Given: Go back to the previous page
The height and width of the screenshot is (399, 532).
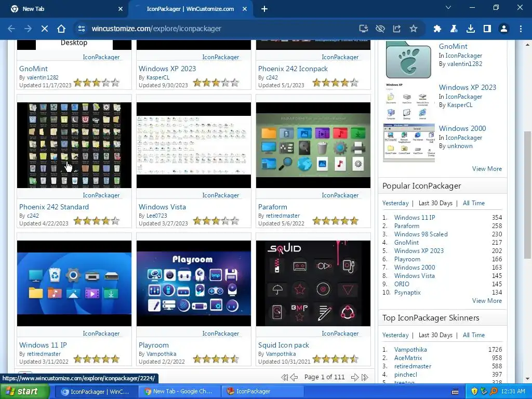Looking at the screenshot, I should tap(11, 29).
